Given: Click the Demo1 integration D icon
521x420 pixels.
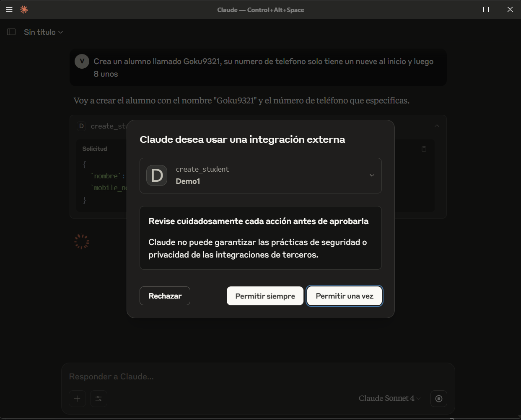Looking at the screenshot, I should click(x=157, y=175).
